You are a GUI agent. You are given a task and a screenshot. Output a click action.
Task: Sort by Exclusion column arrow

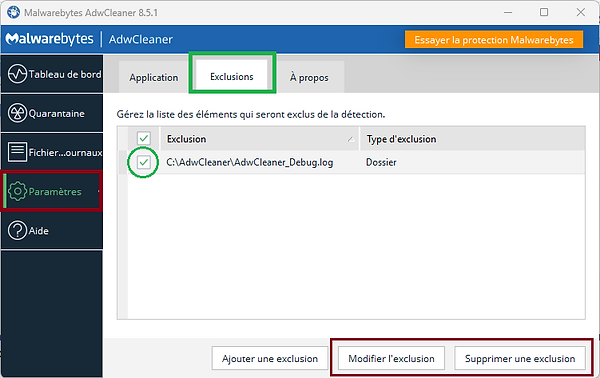(x=351, y=139)
